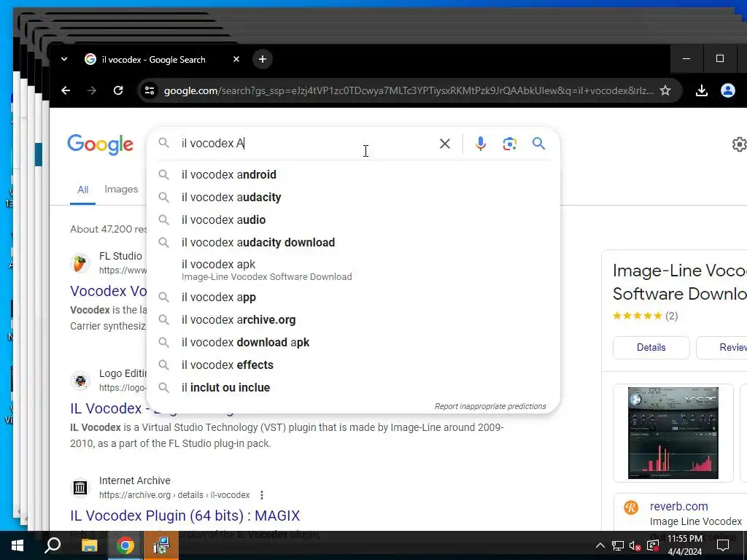Open Windows taskbar search
The image size is (747, 560).
point(53,545)
